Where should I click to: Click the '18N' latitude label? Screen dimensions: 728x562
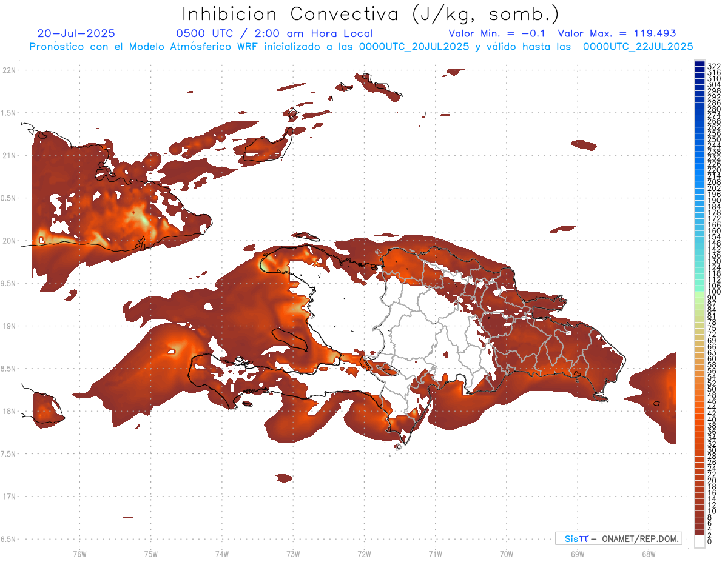coord(9,411)
